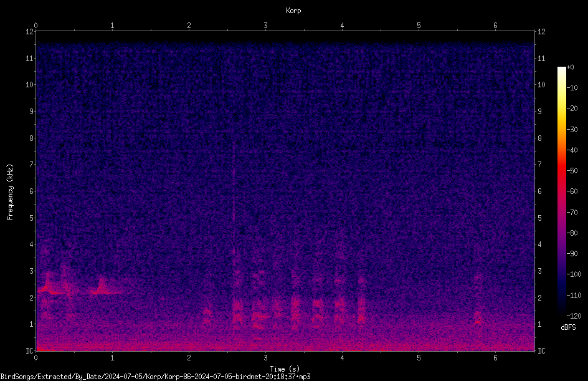
Task: Click the "-100" color scale label
Action: (574, 274)
